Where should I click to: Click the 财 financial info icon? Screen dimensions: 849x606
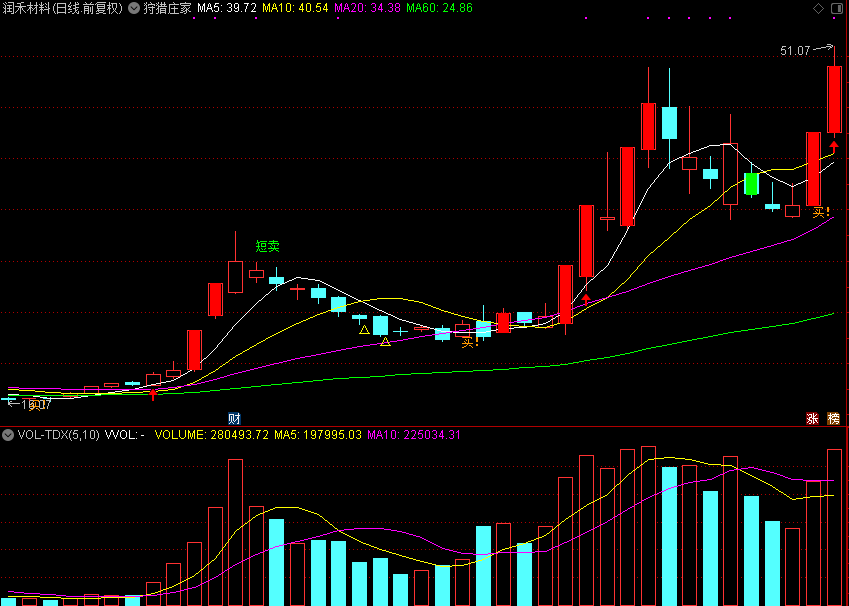point(234,417)
